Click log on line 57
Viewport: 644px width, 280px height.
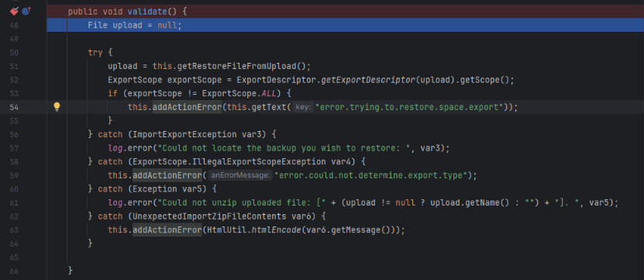(x=115, y=148)
